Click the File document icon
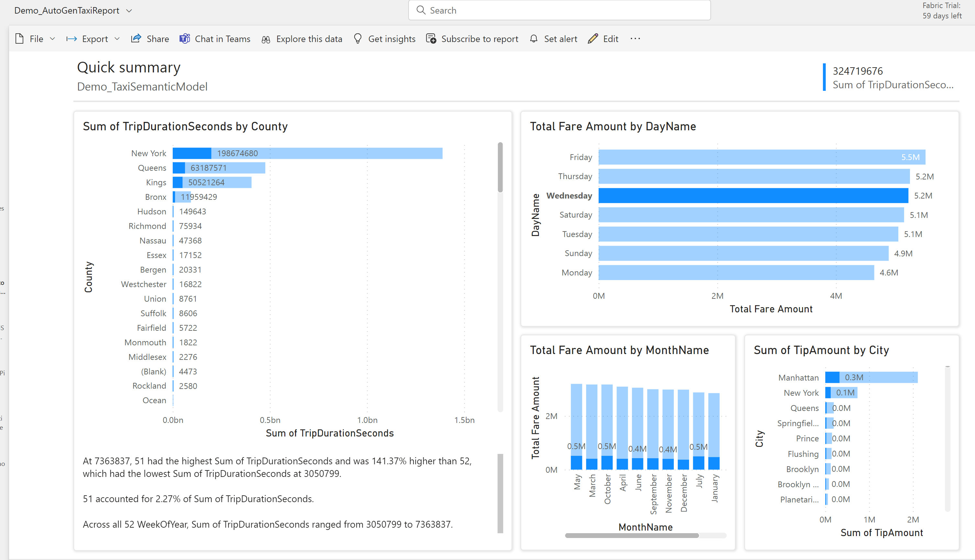975x560 pixels. click(x=20, y=38)
